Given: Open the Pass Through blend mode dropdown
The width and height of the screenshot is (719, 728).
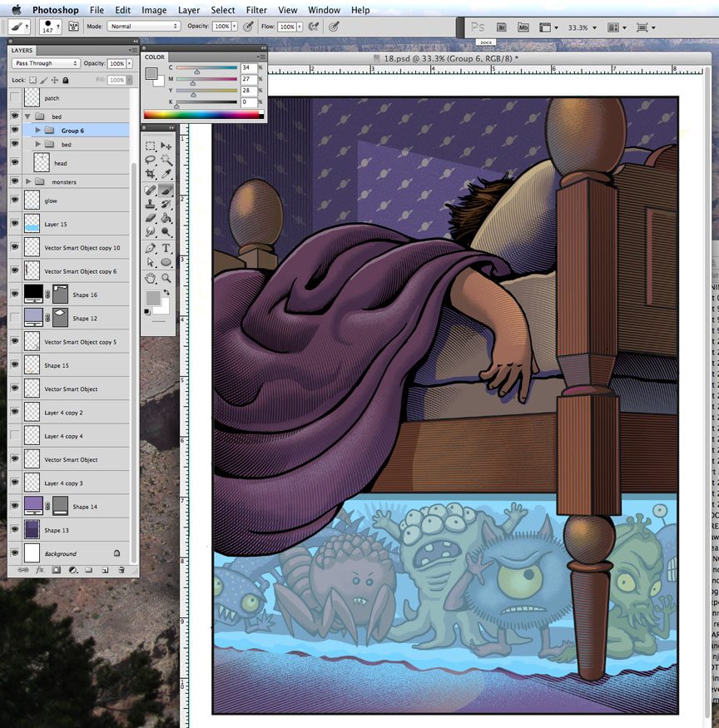Looking at the screenshot, I should (x=46, y=63).
